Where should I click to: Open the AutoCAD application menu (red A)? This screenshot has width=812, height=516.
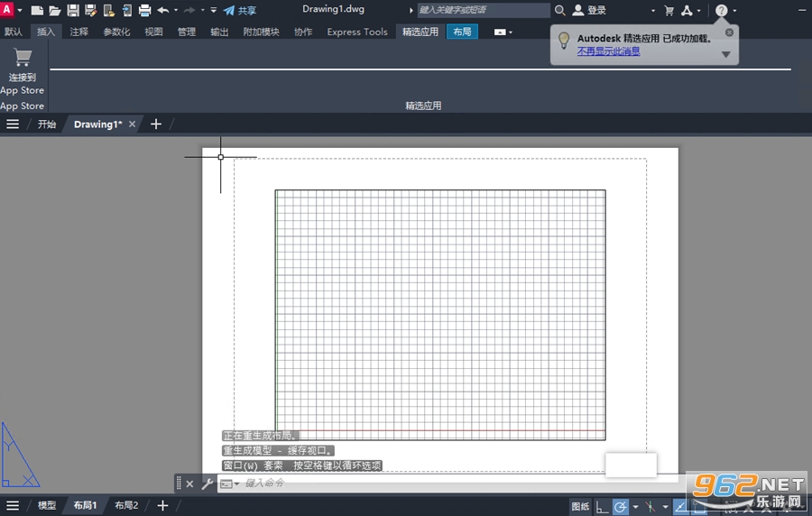[6, 9]
